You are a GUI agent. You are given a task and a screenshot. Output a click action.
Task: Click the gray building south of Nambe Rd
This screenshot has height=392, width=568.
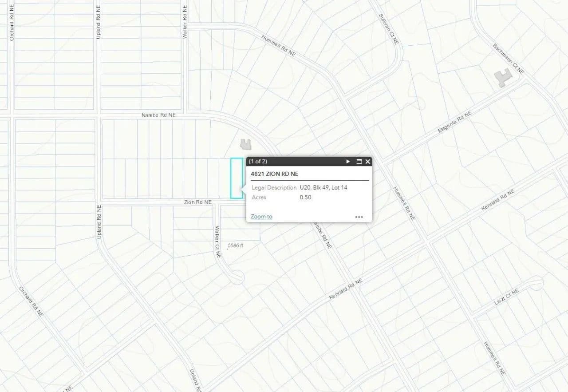246,144
